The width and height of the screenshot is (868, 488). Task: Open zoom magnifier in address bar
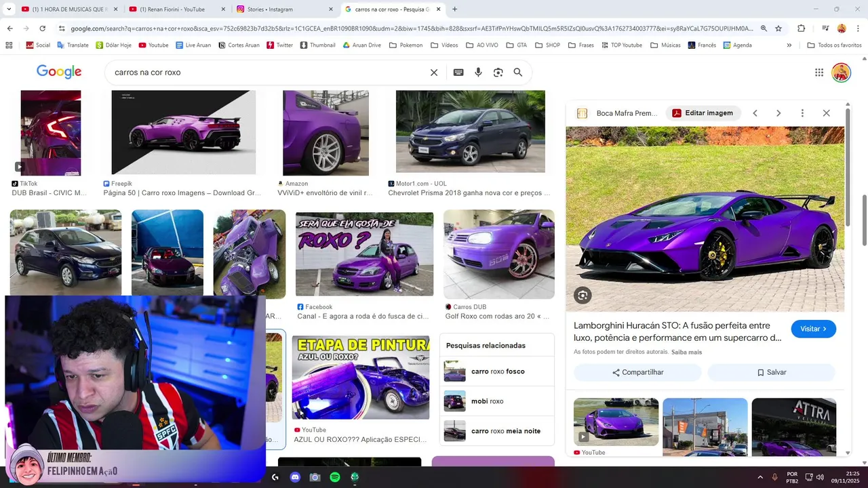[764, 28]
